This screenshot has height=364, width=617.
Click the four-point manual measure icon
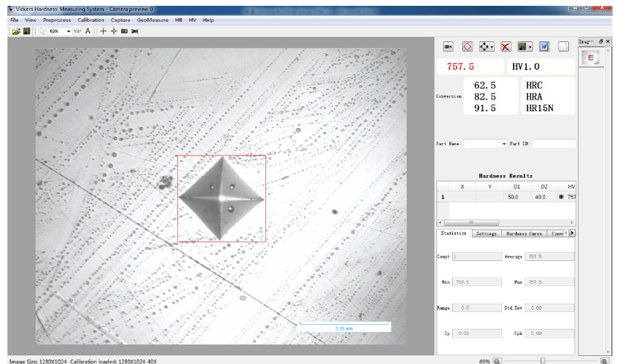[485, 46]
